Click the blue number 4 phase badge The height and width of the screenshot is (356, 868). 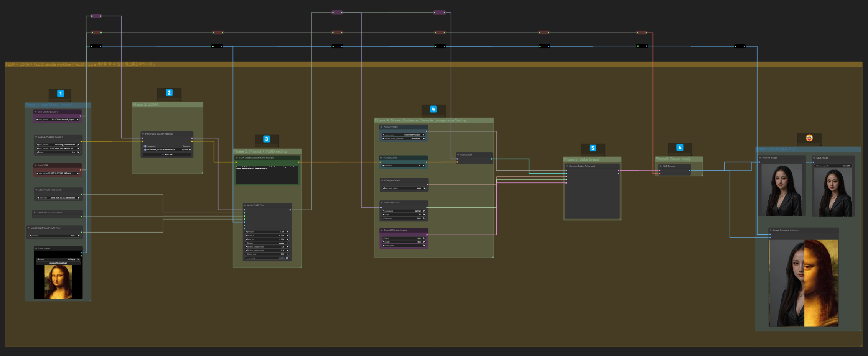433,109
